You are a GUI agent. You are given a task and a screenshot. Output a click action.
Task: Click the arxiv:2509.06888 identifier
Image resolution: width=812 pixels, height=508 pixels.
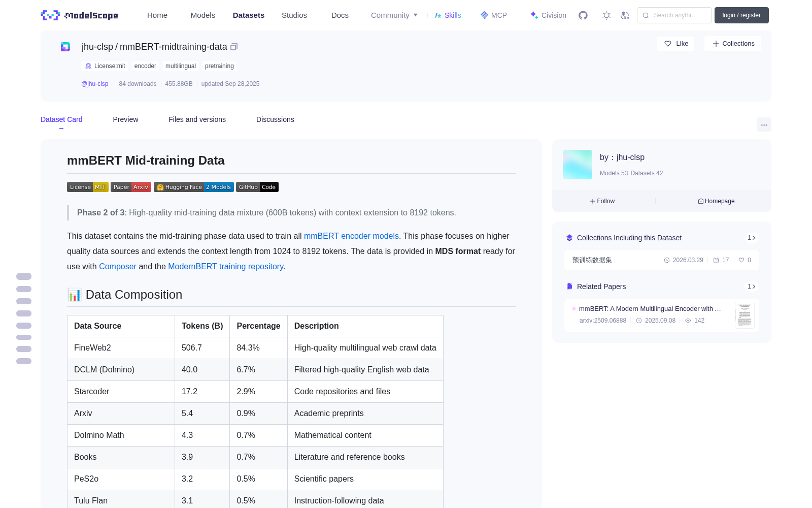point(603,321)
